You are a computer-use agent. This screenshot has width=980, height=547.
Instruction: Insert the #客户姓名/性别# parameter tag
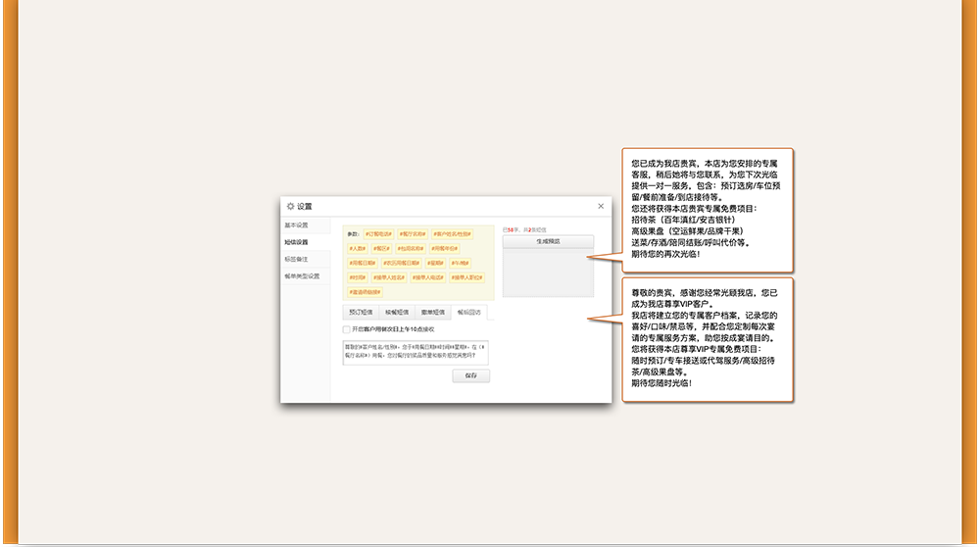point(452,234)
